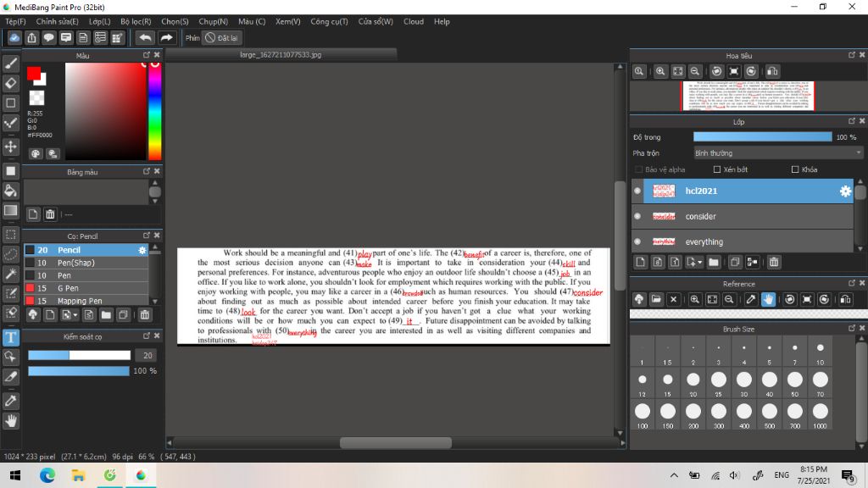Toggle the Xén bớt clipping checkbox
The height and width of the screenshot is (488, 868).
click(x=717, y=169)
